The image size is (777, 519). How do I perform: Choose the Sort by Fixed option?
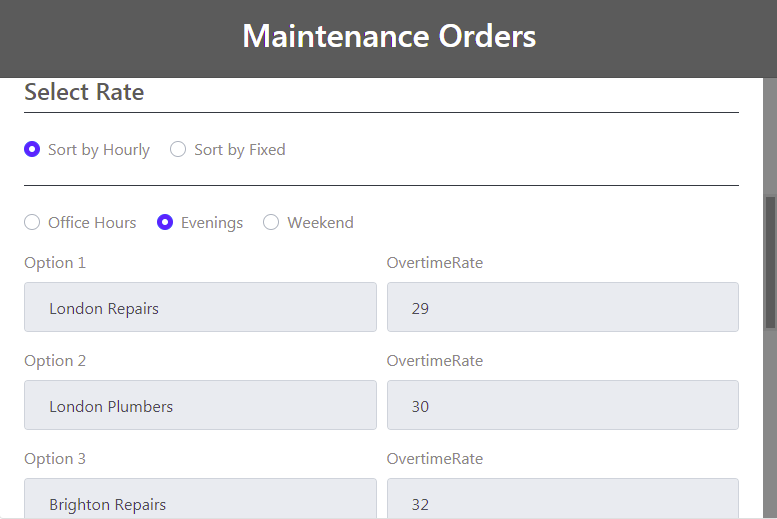click(178, 150)
